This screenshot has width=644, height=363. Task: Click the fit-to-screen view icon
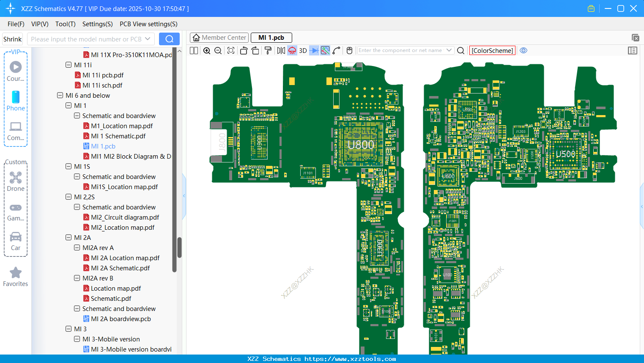(231, 51)
